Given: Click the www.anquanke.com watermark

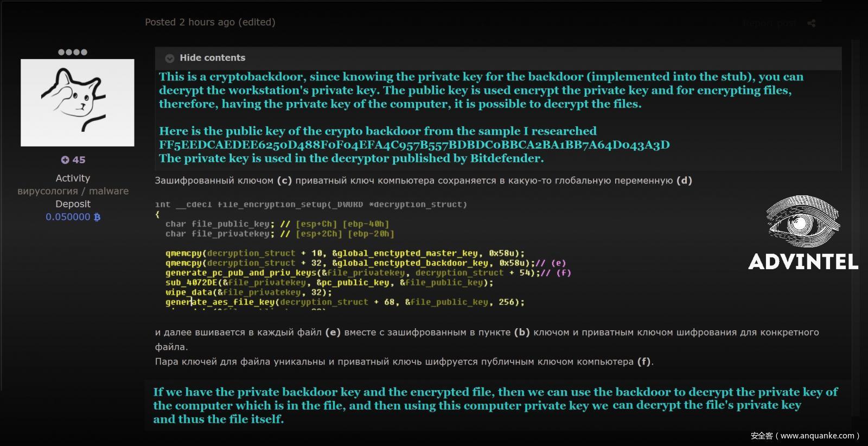Looking at the screenshot, I should pos(805,436).
